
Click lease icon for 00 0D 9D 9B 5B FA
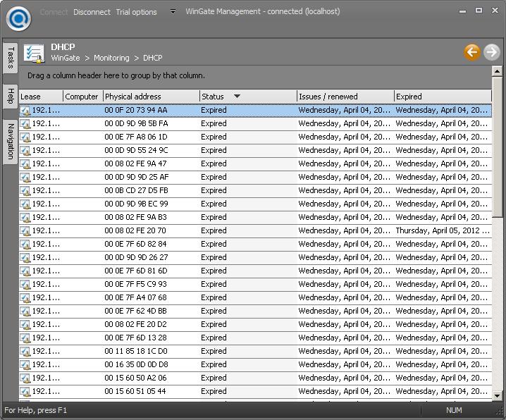[x=25, y=124]
